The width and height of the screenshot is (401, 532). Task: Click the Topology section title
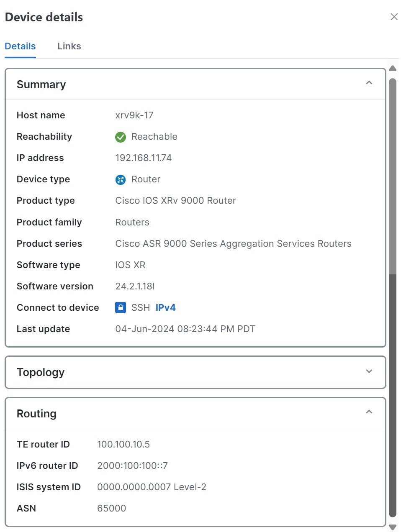coord(41,372)
